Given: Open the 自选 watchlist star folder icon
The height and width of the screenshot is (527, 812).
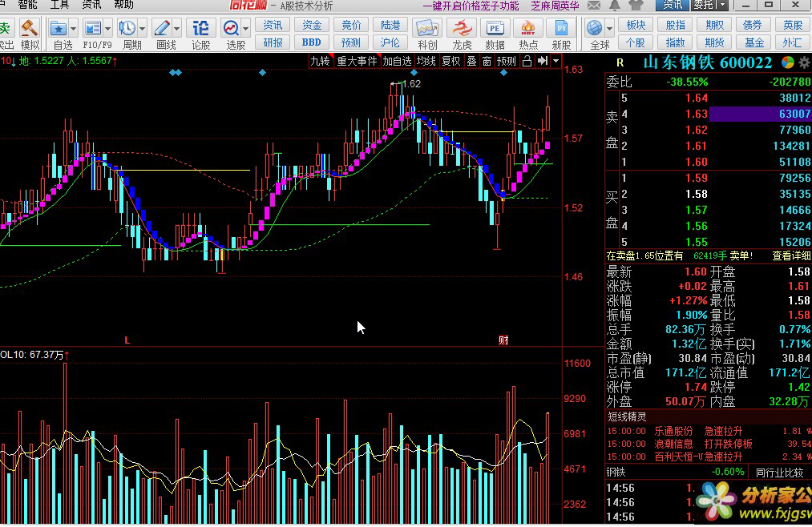Looking at the screenshot, I should point(59,28).
